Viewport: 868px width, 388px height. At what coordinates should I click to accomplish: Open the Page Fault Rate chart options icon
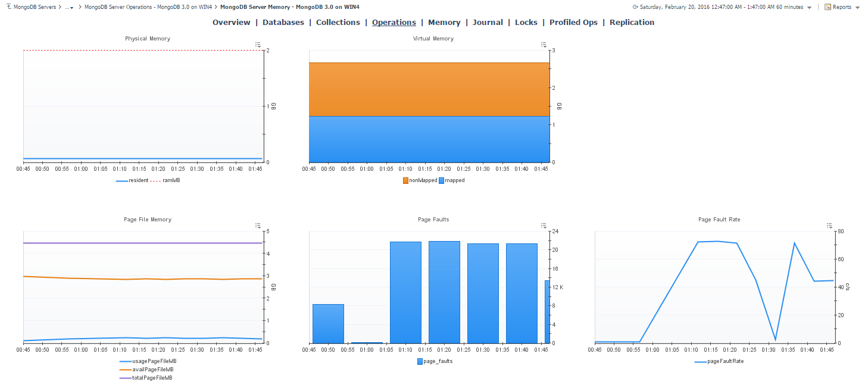pos(829,226)
